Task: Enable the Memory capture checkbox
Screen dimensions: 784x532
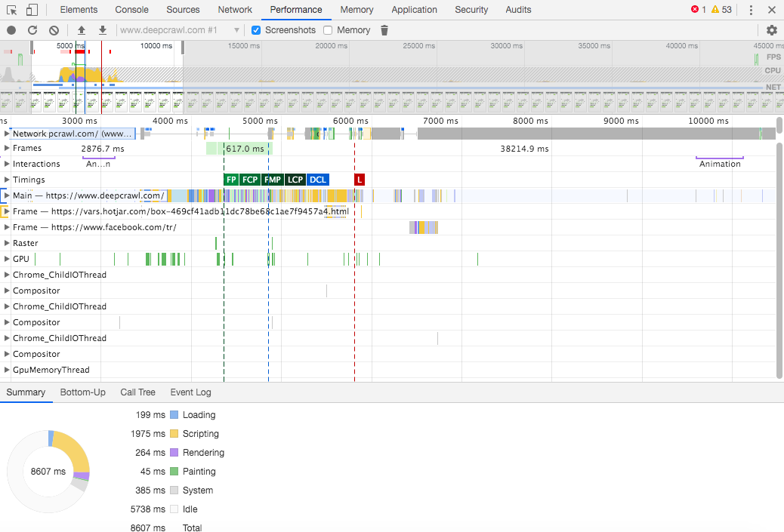Action: click(328, 29)
